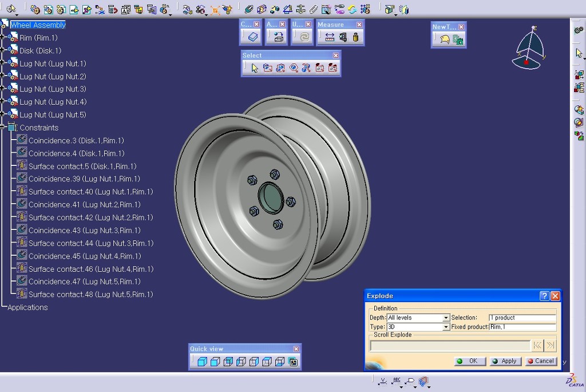The width and height of the screenshot is (586, 392).
Task: Click OK in Explode dialog
Action: [x=469, y=361]
